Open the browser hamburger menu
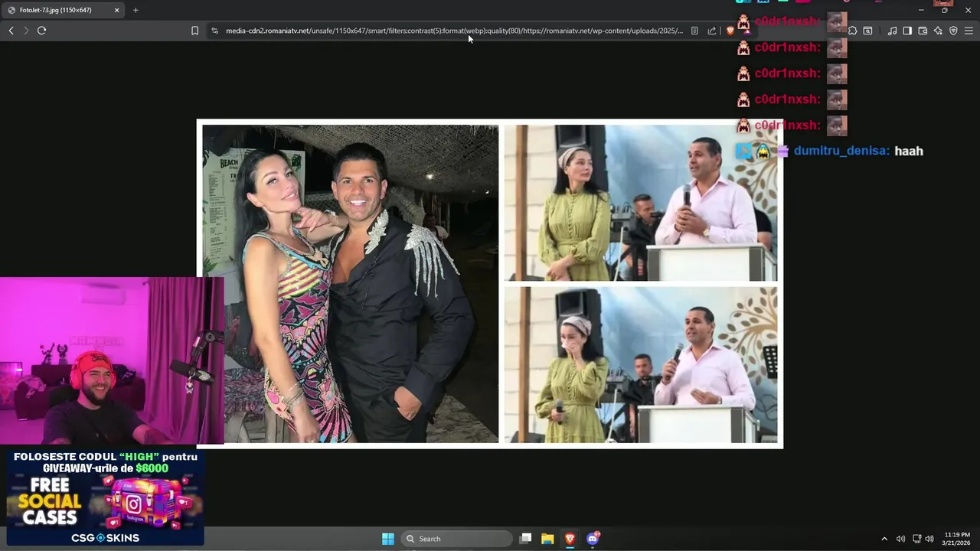 click(969, 31)
